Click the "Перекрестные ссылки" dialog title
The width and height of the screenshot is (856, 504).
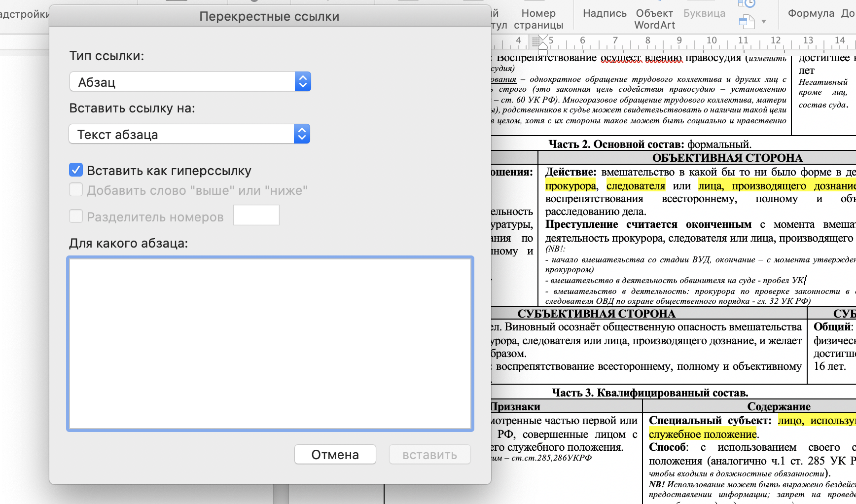tap(269, 16)
